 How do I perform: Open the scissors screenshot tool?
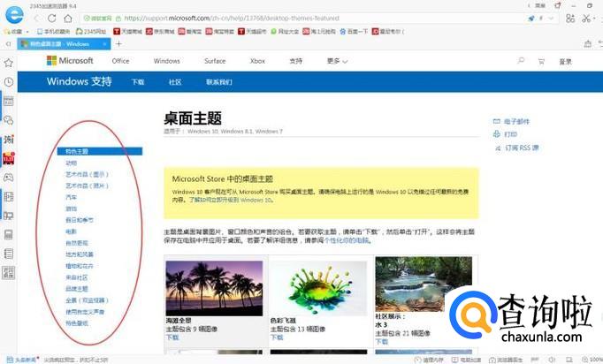coord(585,18)
